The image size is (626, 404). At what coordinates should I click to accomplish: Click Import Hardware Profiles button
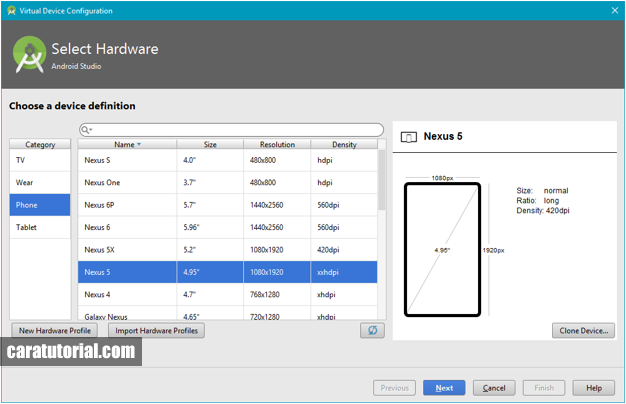156,331
